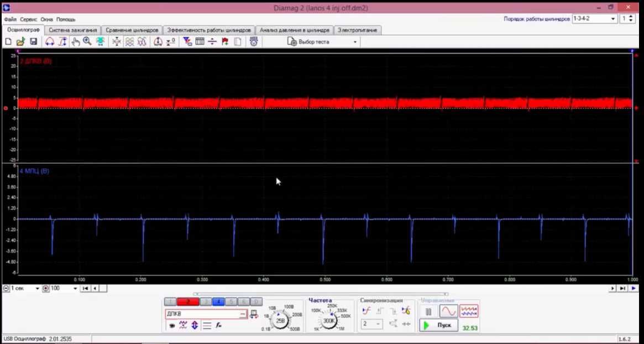Open the Окна menu
The width and height of the screenshot is (644, 344).
[x=47, y=19]
